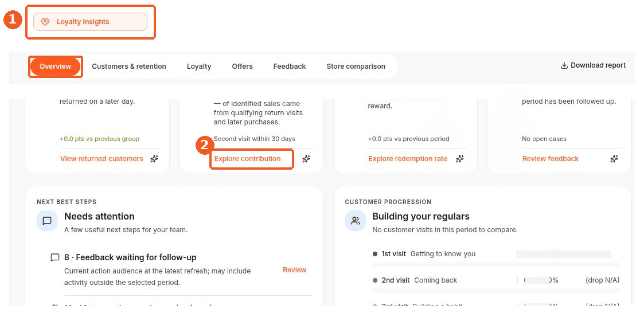
Task: Open the Loyalty Insights pill button
Action: coord(90,22)
